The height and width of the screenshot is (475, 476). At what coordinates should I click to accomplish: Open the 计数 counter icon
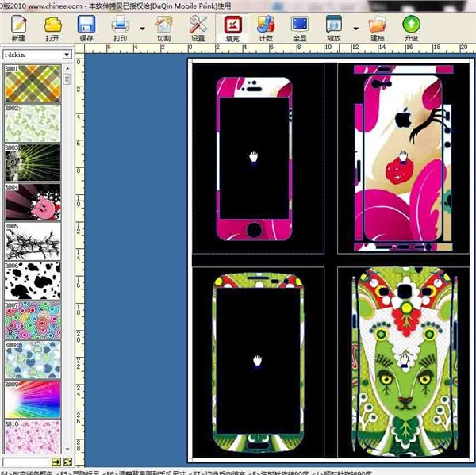(266, 29)
